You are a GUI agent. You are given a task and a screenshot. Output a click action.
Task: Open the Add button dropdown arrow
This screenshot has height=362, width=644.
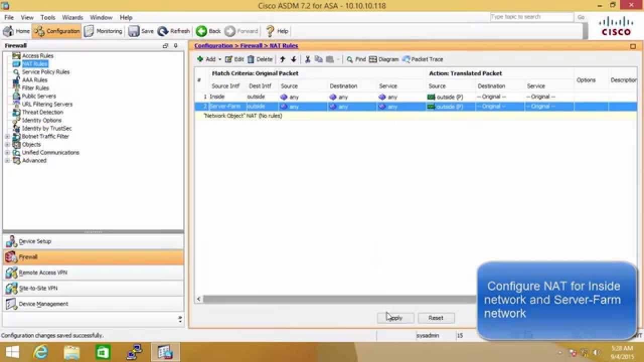(x=220, y=59)
